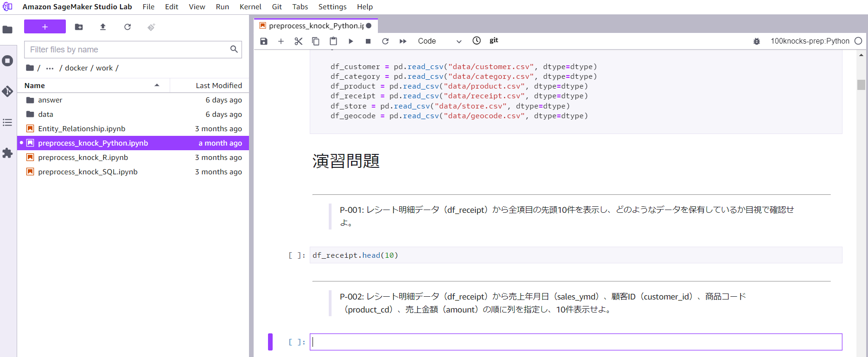The height and width of the screenshot is (357, 868).
Task: Switch kernel via 100knocks-prep:Python label
Action: tap(810, 41)
